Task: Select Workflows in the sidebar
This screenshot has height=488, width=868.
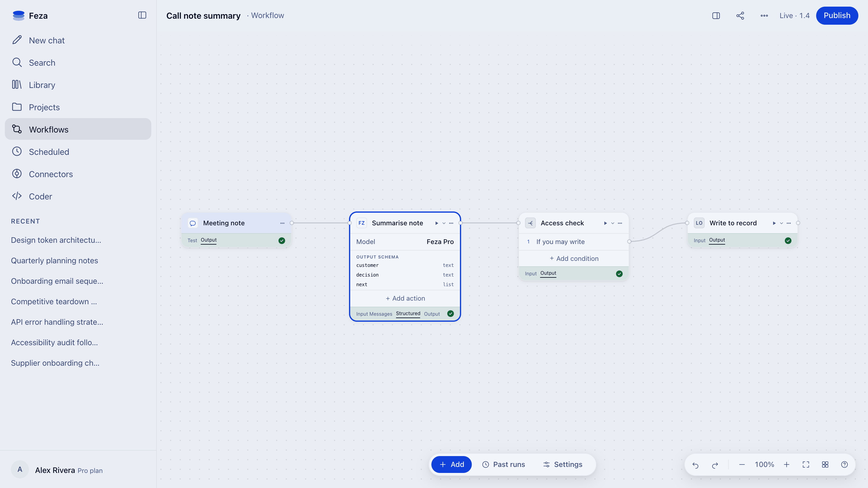Action: (x=78, y=129)
